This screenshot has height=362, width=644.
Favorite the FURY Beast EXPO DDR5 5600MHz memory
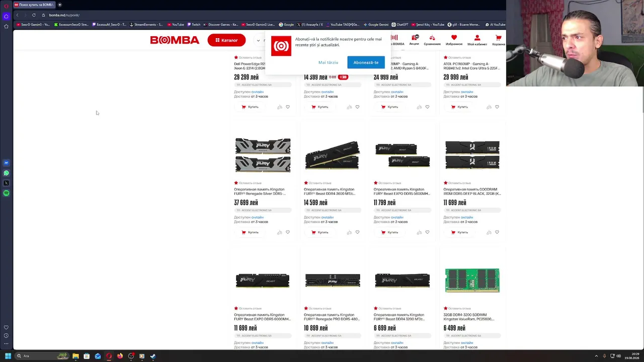click(427, 232)
